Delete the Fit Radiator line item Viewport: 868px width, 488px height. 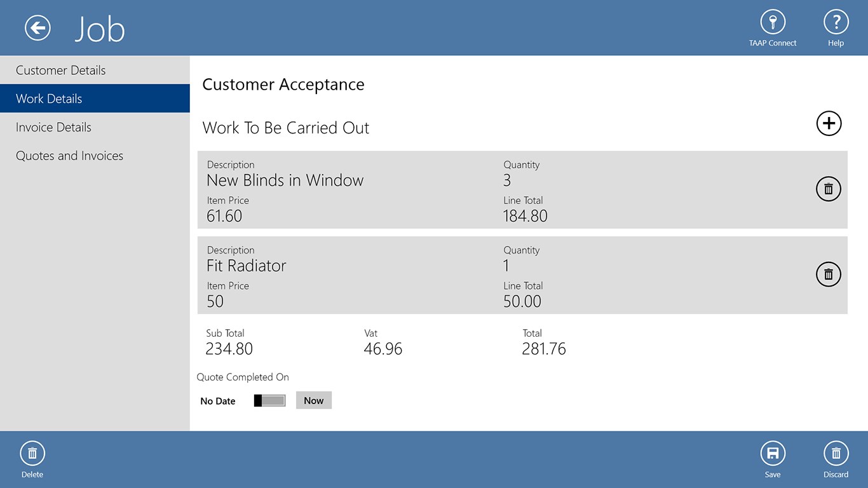tap(828, 274)
